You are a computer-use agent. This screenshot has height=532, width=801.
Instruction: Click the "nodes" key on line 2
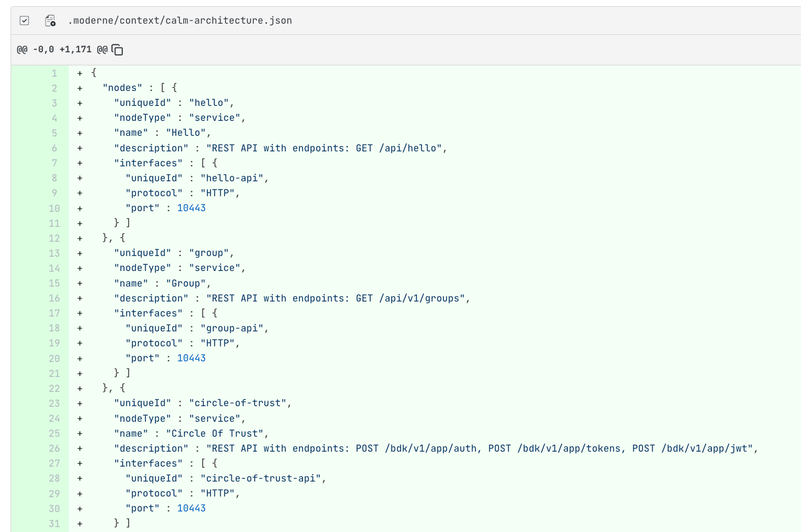120,88
